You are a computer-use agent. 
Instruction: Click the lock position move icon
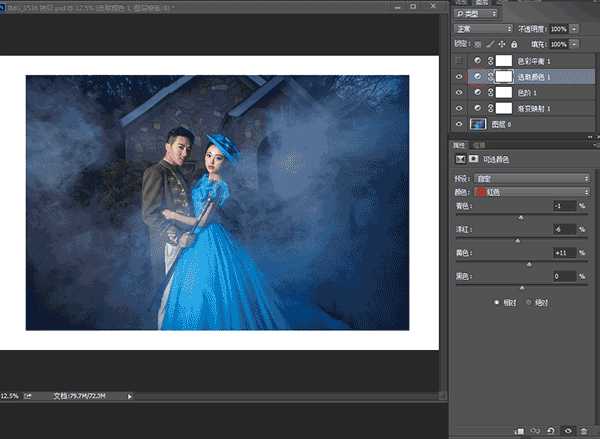click(502, 44)
